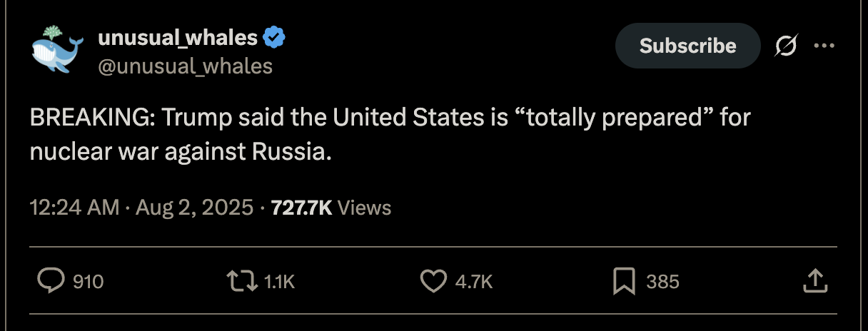Click the 1.1K reposts count
Screen dimensions: 868x331
279,282
